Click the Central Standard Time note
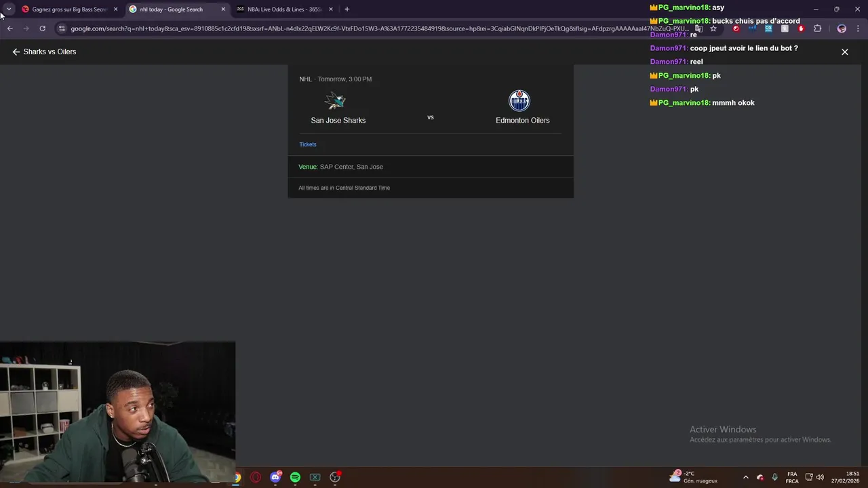 (x=344, y=188)
